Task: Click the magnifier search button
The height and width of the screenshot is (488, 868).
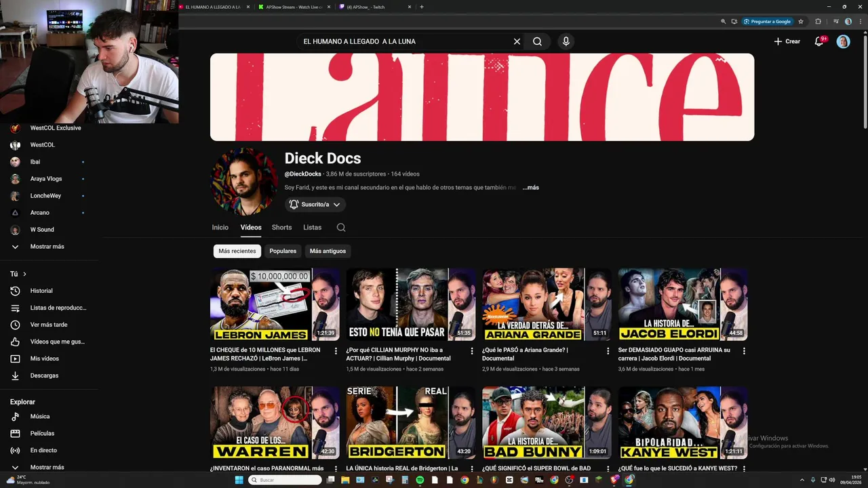Action: (537, 41)
